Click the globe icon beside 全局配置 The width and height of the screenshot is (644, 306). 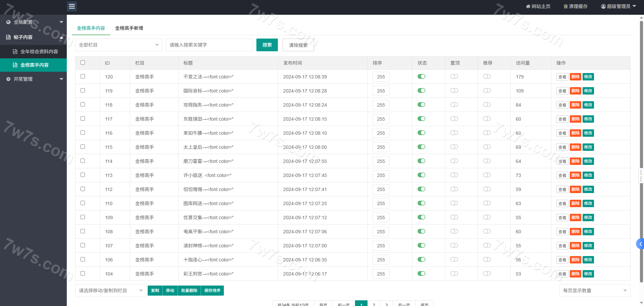(x=8, y=22)
